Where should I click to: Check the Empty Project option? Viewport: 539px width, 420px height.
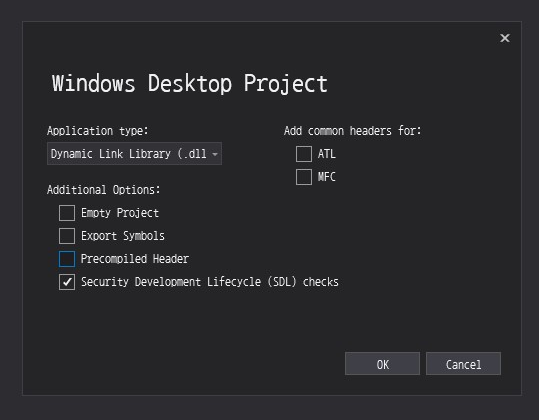(x=67, y=213)
